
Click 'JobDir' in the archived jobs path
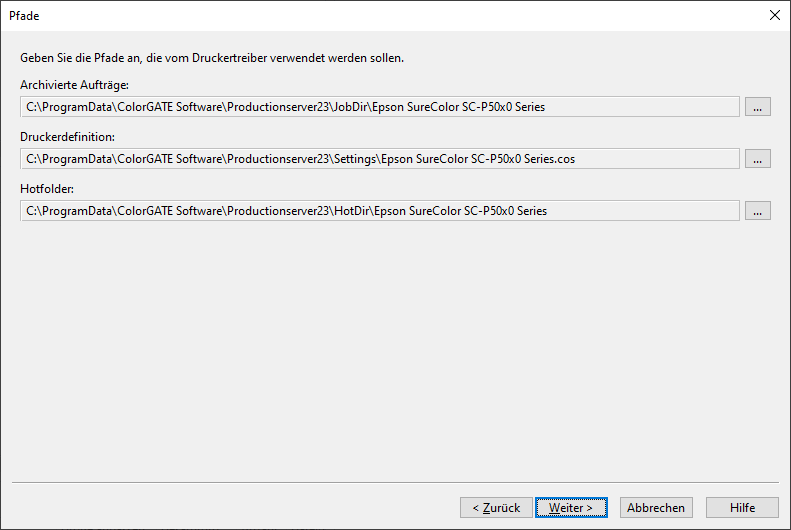pyautogui.click(x=348, y=107)
